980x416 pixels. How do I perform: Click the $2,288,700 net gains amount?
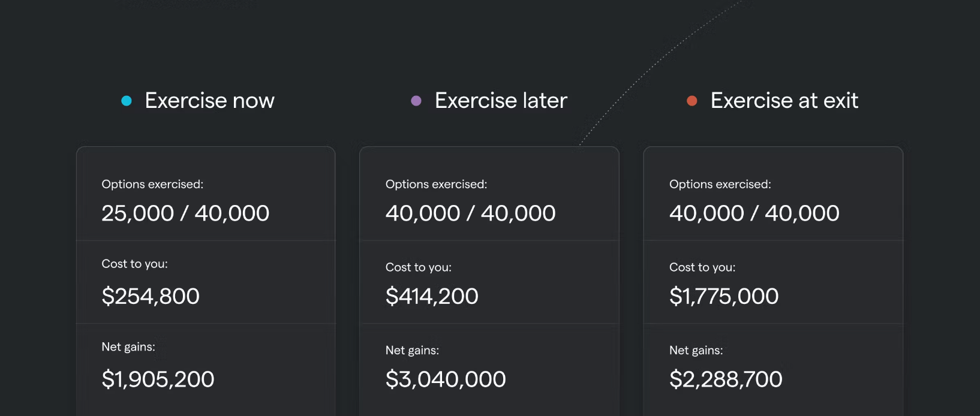click(x=726, y=379)
